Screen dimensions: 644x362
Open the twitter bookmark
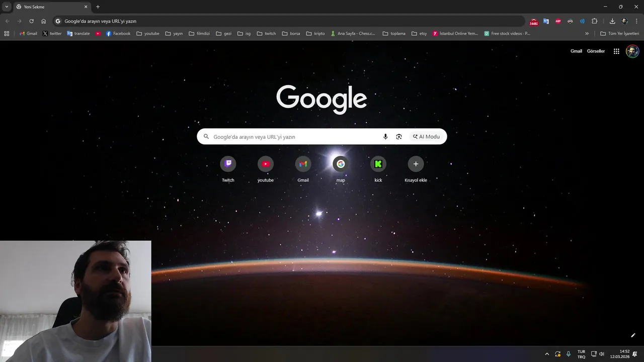tap(52, 34)
